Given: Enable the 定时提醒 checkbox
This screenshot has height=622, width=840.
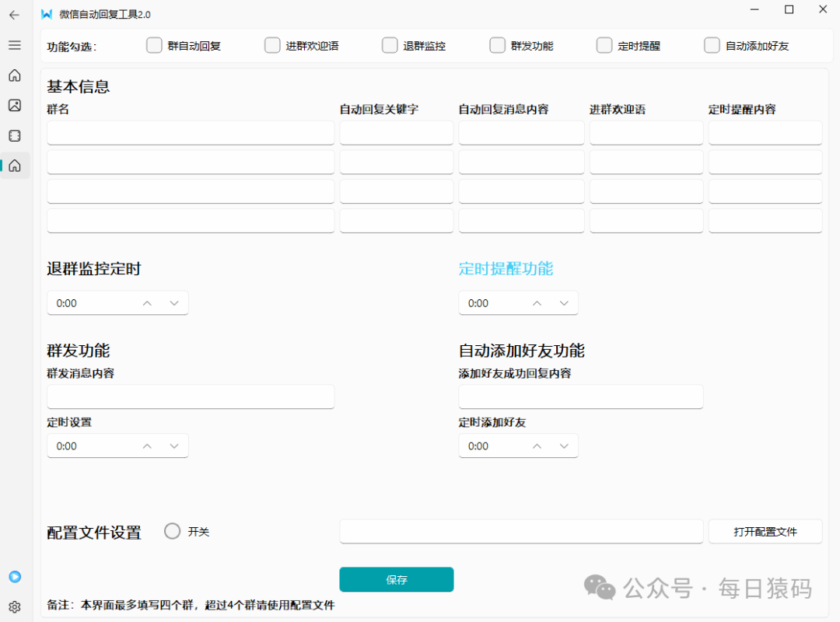Looking at the screenshot, I should (604, 45).
